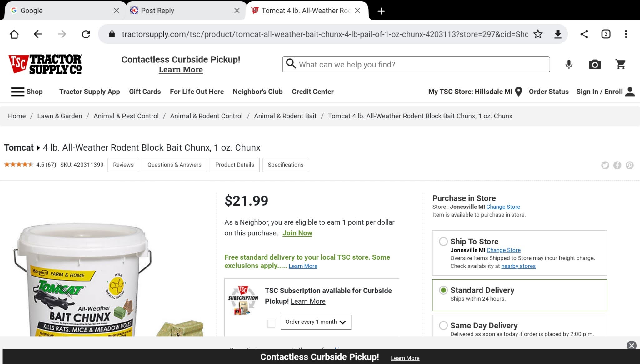Open the shopping cart
The image size is (640, 364).
[x=620, y=64]
